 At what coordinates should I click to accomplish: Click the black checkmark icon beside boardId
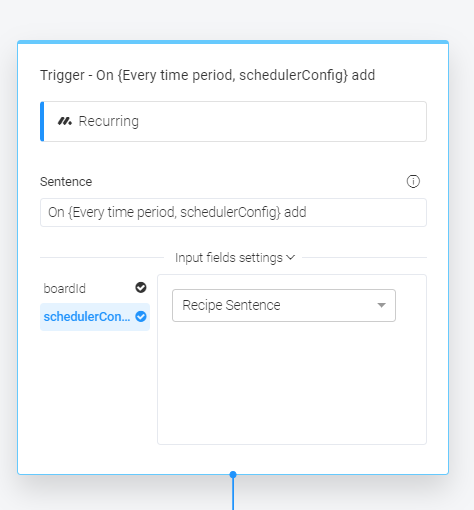tap(141, 288)
